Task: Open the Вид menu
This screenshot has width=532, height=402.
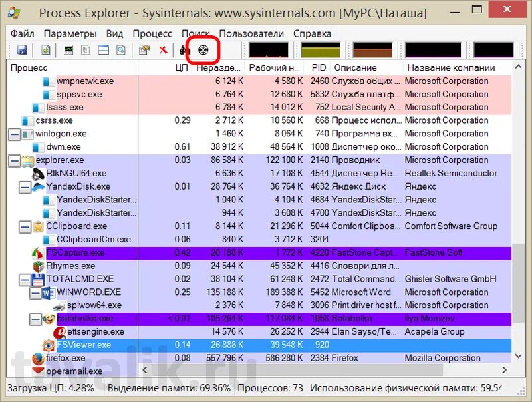Action: [114, 34]
